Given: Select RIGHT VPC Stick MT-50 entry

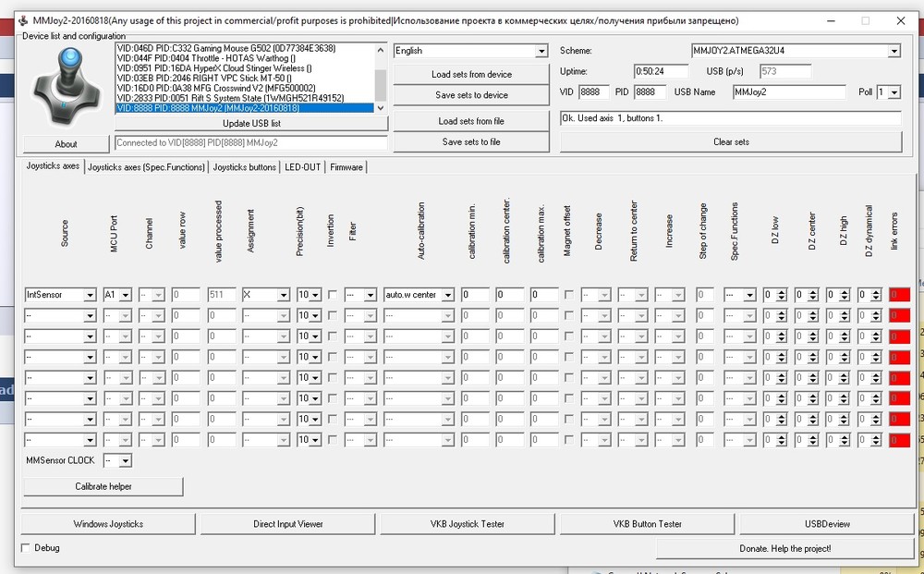Looking at the screenshot, I should pos(245,79).
